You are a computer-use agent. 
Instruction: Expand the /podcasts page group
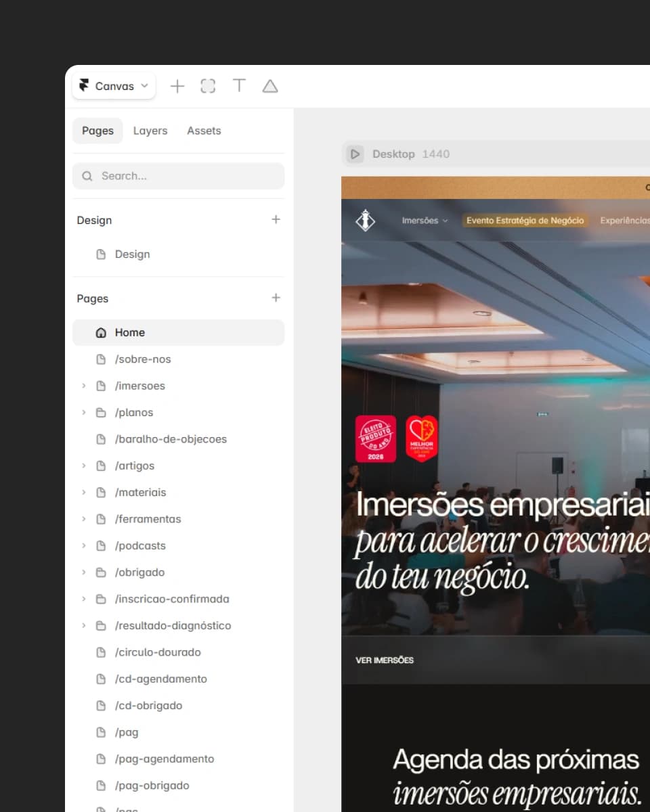pyautogui.click(x=84, y=545)
